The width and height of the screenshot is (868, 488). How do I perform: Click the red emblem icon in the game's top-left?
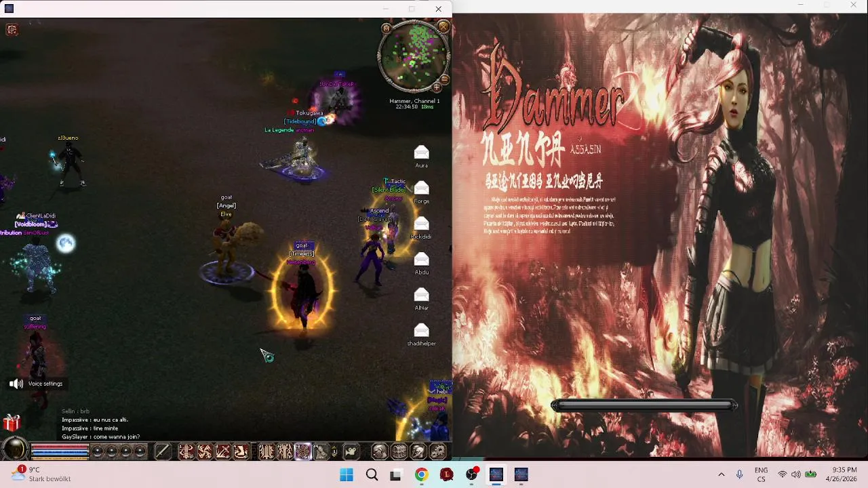[12, 29]
